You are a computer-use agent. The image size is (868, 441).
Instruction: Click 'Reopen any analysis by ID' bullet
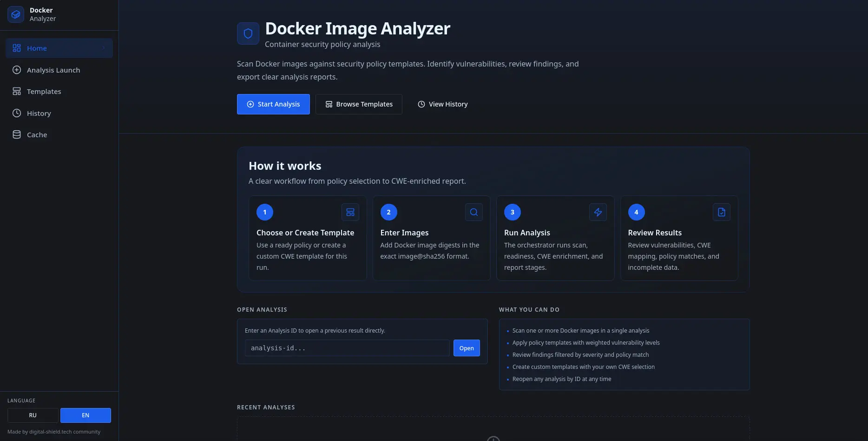562,379
